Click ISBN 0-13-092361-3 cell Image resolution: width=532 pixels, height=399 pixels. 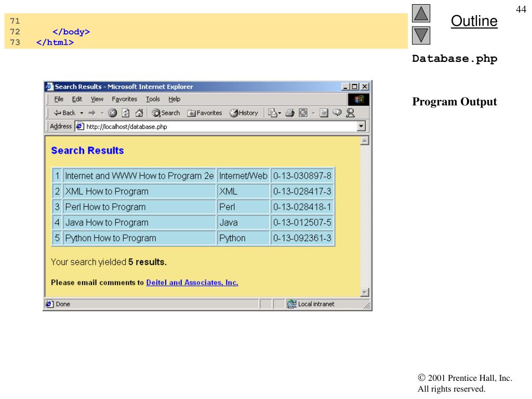click(x=302, y=238)
